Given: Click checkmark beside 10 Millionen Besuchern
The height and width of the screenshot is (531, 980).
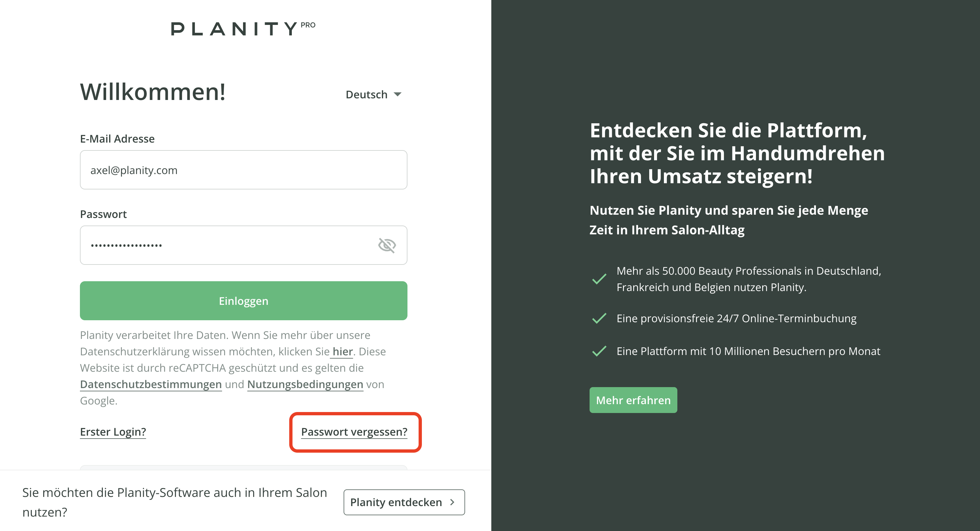Looking at the screenshot, I should coord(599,351).
